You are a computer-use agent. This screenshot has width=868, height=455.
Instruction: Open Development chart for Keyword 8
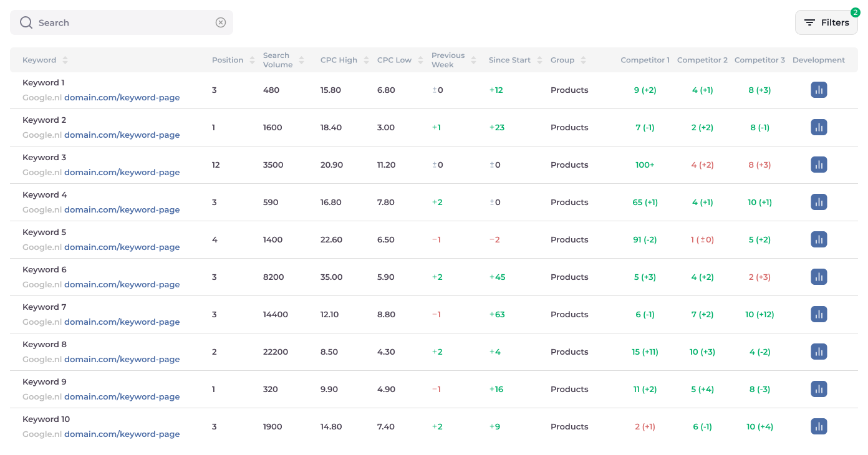(819, 352)
